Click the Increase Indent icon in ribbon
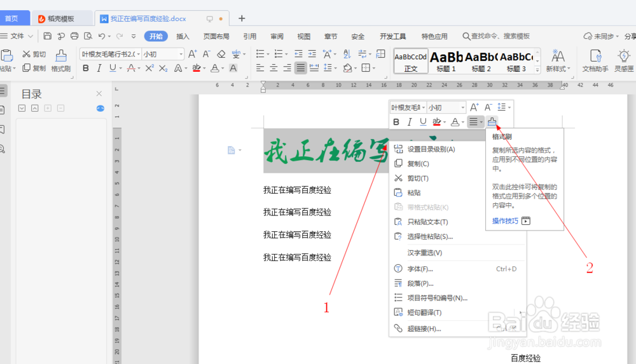This screenshot has height=364, width=636. 312,54
